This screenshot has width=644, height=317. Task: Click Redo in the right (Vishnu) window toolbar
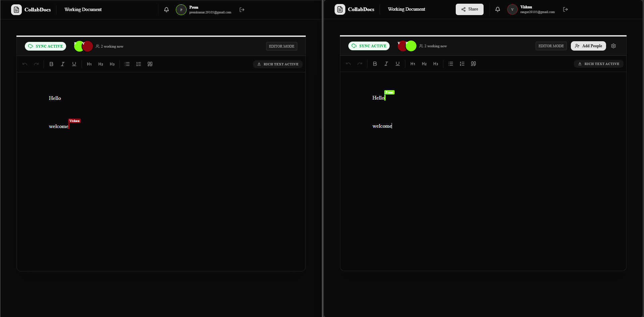pyautogui.click(x=360, y=64)
